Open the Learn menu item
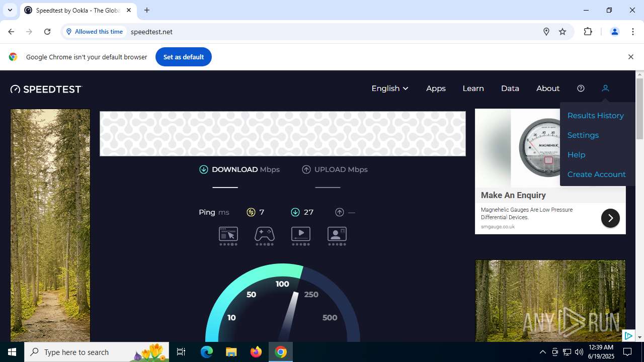Viewport: 644px width, 362px height. (473, 88)
